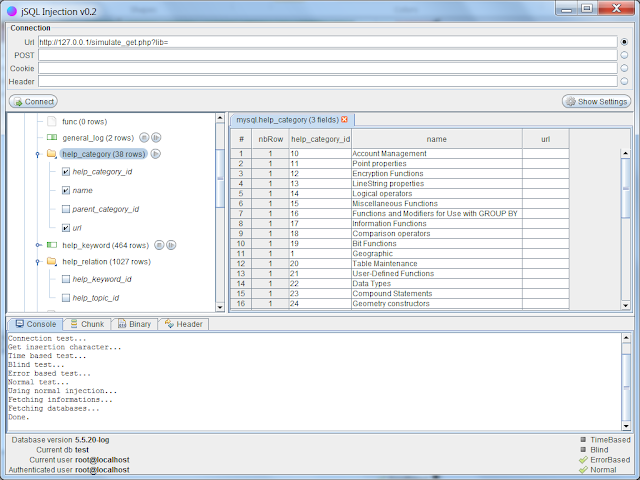Select the func (0 rows) tree item

point(84,122)
